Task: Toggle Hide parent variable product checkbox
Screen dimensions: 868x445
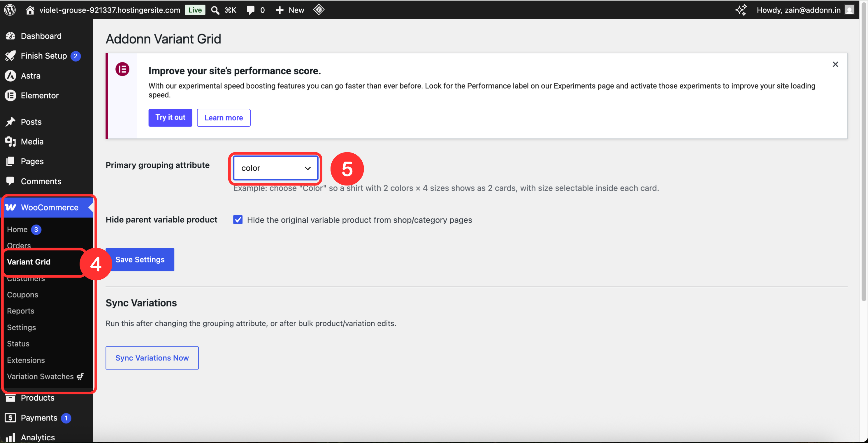Action: point(238,220)
